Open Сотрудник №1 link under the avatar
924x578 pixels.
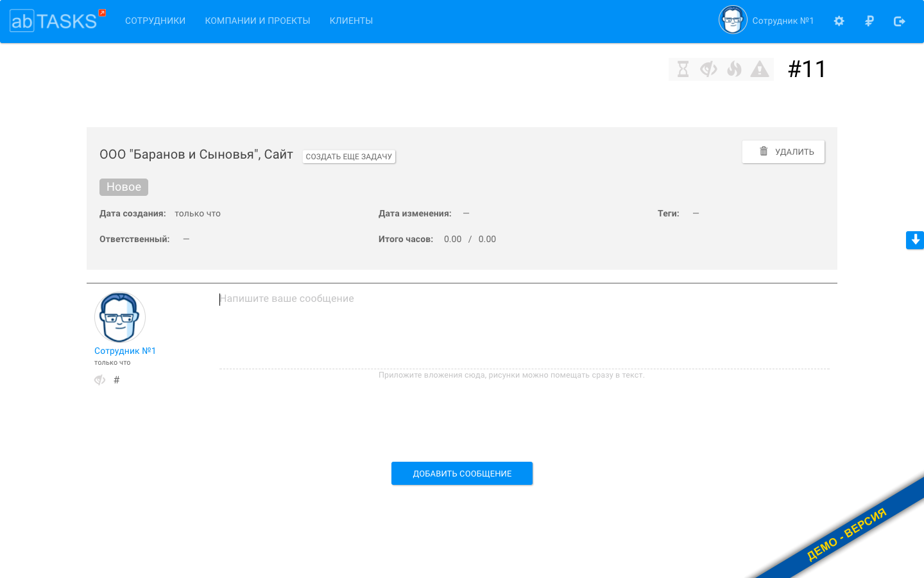point(125,351)
